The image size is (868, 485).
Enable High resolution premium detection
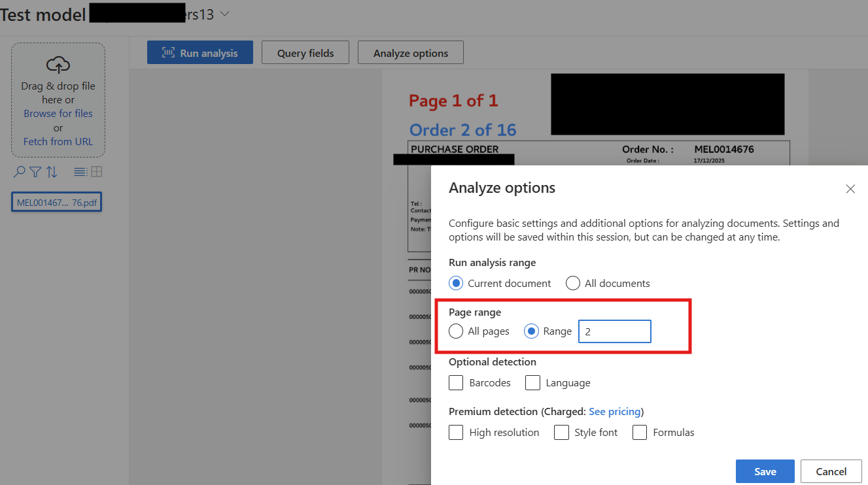click(456, 432)
